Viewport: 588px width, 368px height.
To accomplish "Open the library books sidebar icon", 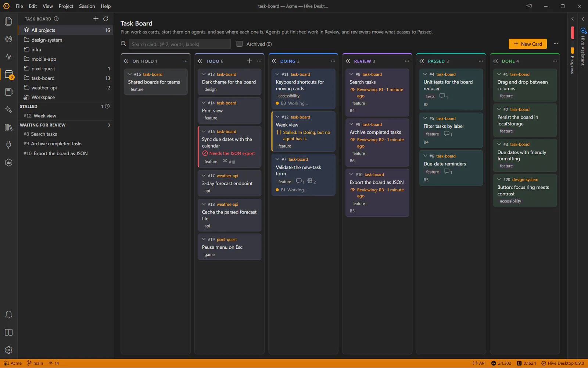I will pyautogui.click(x=8, y=127).
